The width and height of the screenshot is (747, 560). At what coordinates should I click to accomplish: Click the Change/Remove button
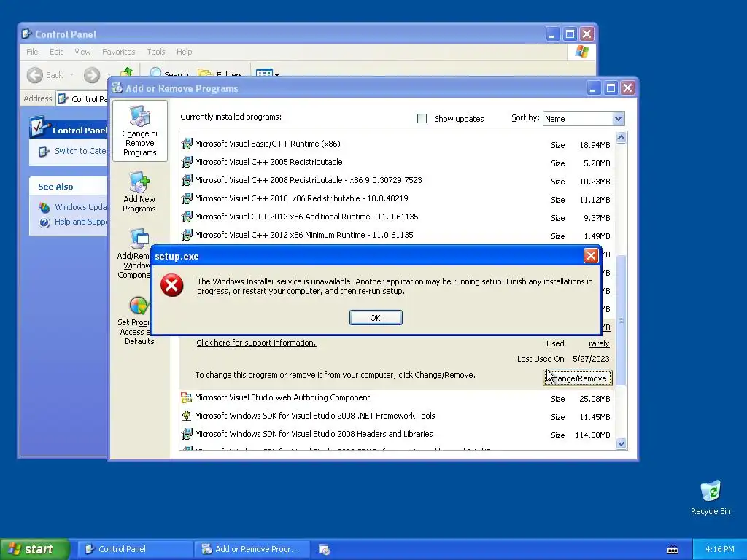578,378
